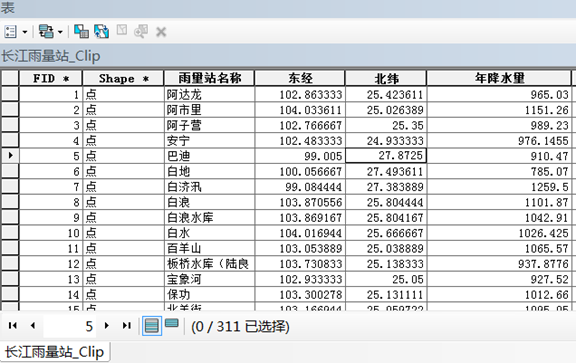Click the rainfall value 1026.425
The width and height of the screenshot is (576, 363).
tap(543, 233)
